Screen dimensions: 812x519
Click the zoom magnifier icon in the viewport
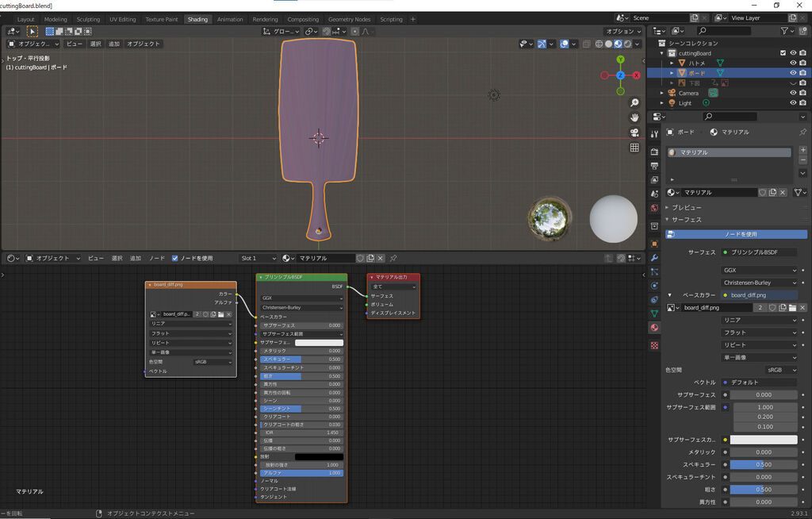pos(634,103)
